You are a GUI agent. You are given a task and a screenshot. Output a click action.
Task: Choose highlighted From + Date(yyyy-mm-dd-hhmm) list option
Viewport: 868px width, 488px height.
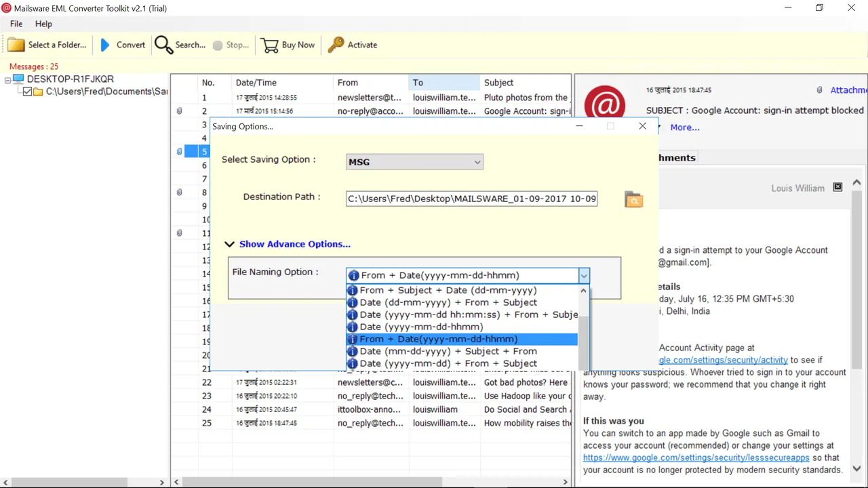pyautogui.click(x=462, y=339)
